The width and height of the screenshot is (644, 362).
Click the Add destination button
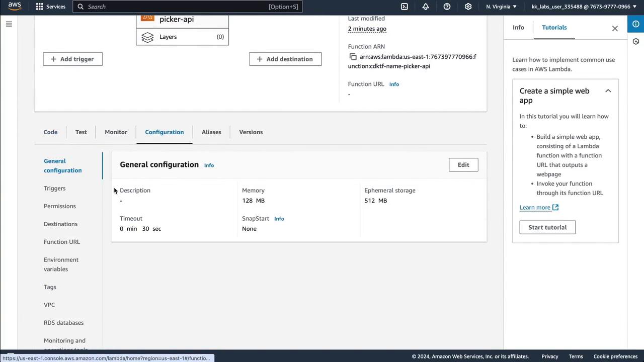click(285, 59)
